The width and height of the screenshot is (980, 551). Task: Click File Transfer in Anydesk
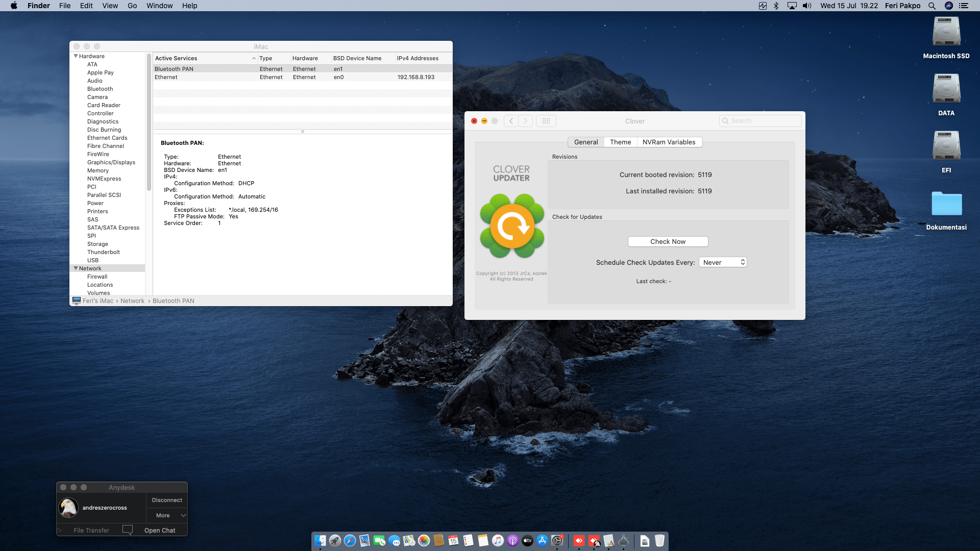(91, 530)
